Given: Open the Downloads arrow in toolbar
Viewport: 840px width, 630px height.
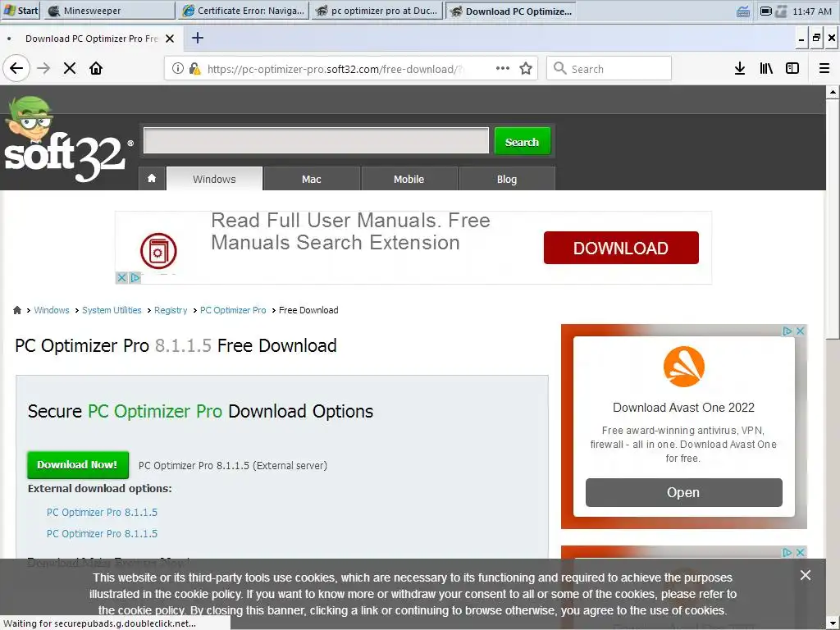Looking at the screenshot, I should 740,69.
